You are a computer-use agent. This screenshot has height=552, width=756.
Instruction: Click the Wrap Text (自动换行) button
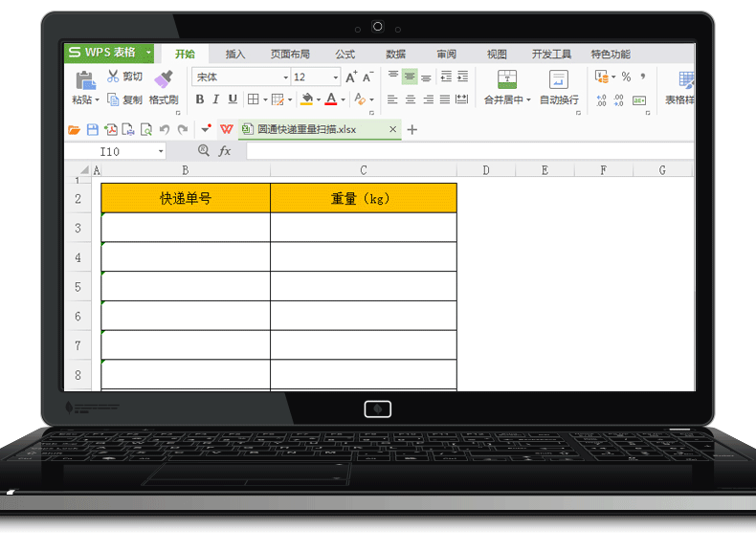pyautogui.click(x=559, y=87)
